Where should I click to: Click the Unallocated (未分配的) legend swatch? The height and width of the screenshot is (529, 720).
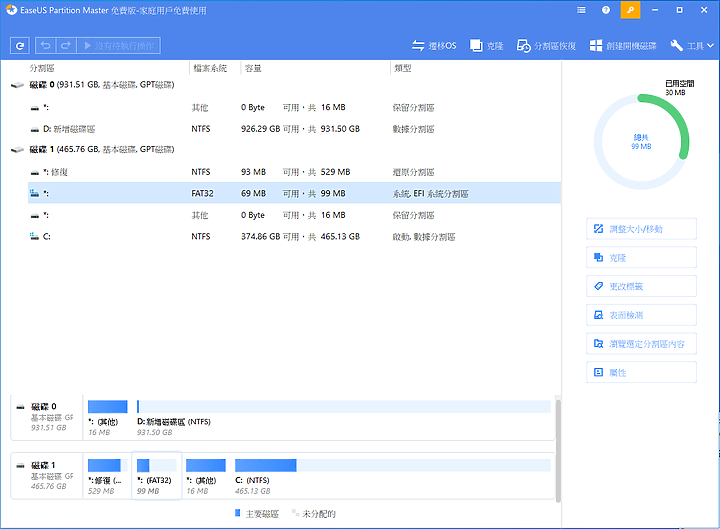point(295,513)
